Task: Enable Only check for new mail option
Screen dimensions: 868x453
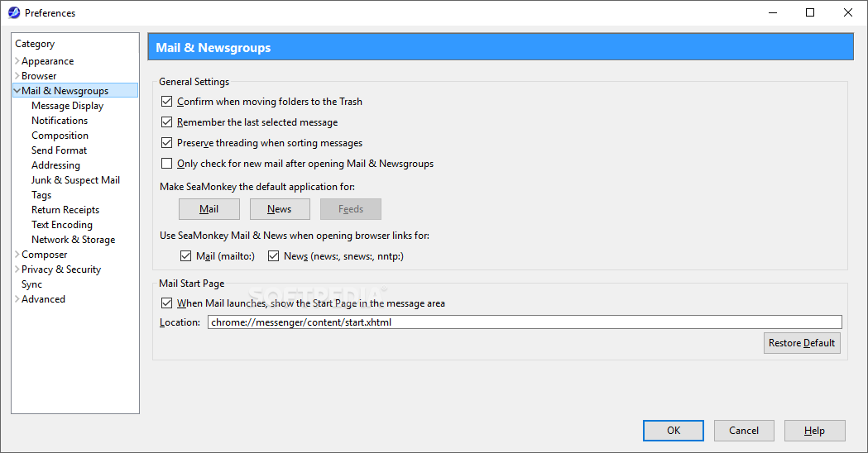Action: [166, 163]
